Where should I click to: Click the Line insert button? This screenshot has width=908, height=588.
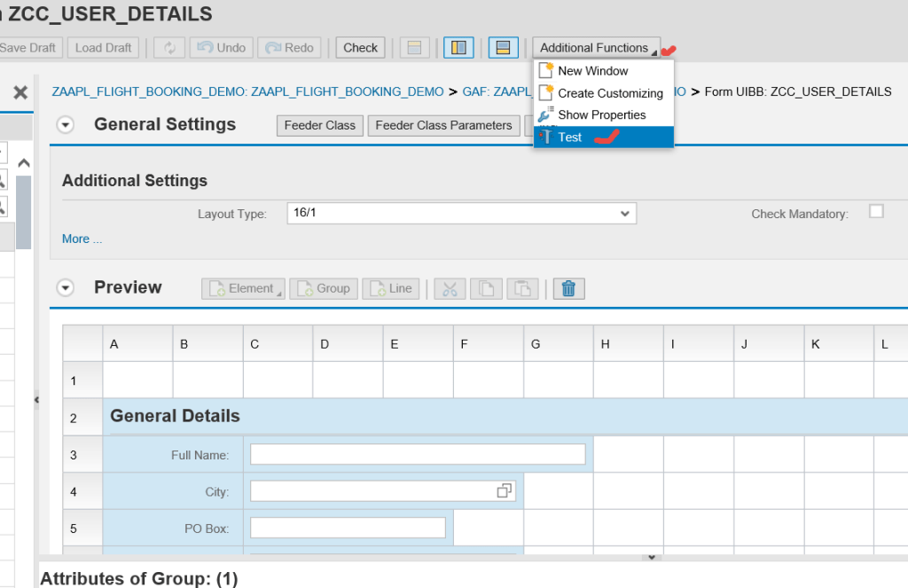[x=390, y=288]
